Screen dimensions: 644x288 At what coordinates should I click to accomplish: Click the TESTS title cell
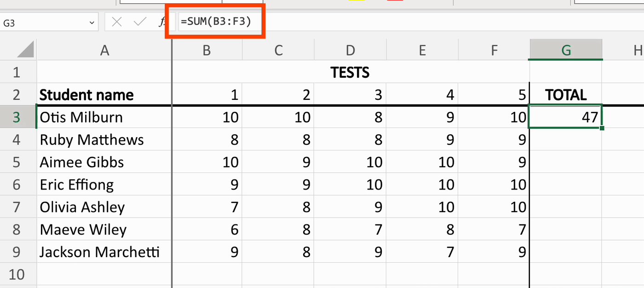350,72
